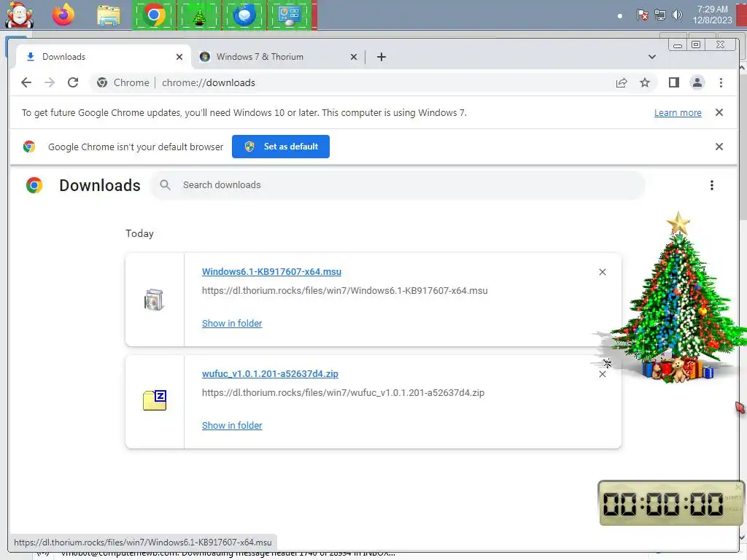Show Windows6.1-KB917607-x64.msu in folder
Image resolution: width=747 pixels, height=560 pixels.
[x=232, y=323]
